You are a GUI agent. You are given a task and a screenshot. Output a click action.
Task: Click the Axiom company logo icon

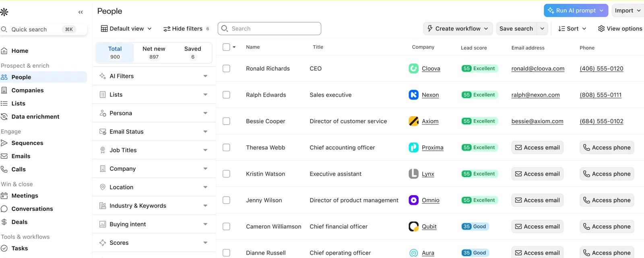(413, 121)
